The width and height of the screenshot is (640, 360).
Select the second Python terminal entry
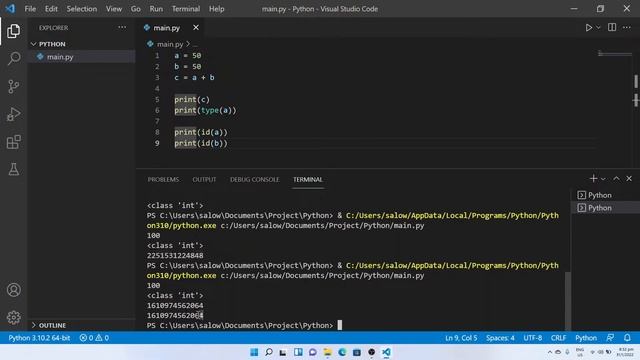coord(605,208)
